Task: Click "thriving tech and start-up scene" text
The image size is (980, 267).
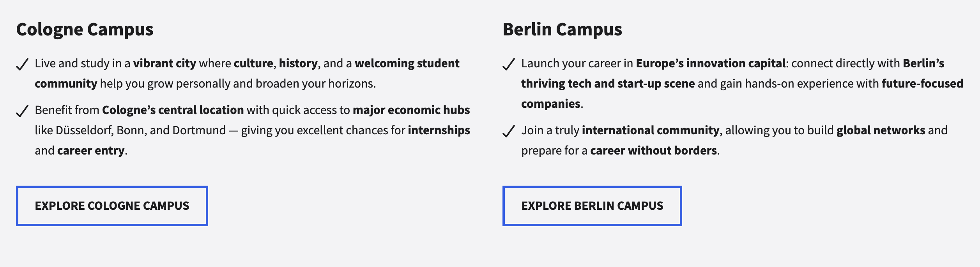Action: pos(608,84)
